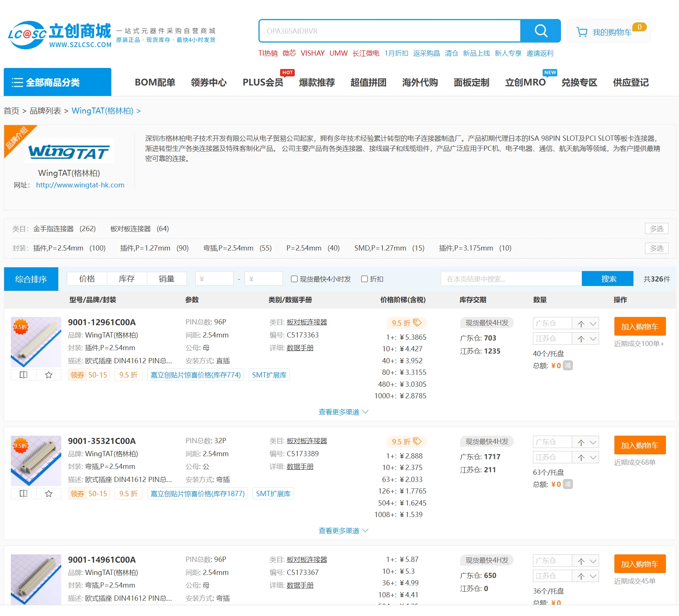The image size is (679, 616).
Task: Add 9001-14961C00A to cart
Action: [640, 564]
